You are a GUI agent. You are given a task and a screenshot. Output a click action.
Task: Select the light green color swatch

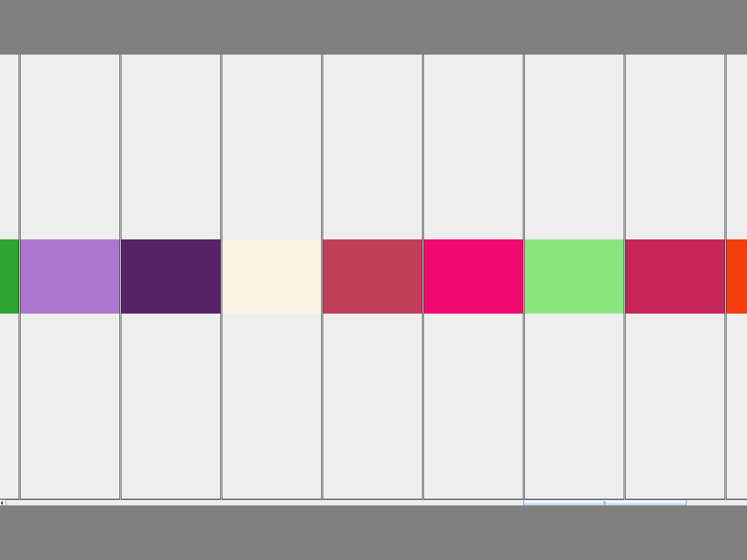[x=574, y=276]
